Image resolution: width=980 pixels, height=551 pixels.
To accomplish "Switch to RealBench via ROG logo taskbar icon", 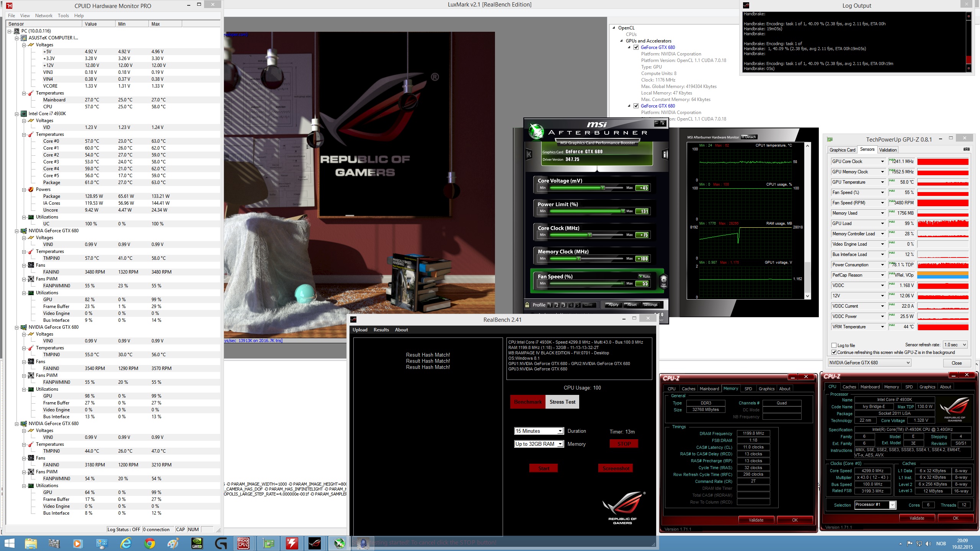I will tap(315, 543).
